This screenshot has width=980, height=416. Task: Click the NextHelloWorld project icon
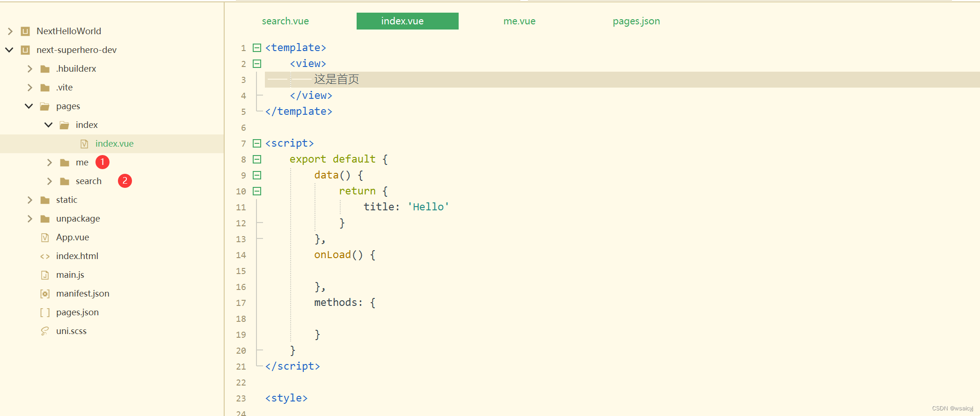click(x=25, y=31)
